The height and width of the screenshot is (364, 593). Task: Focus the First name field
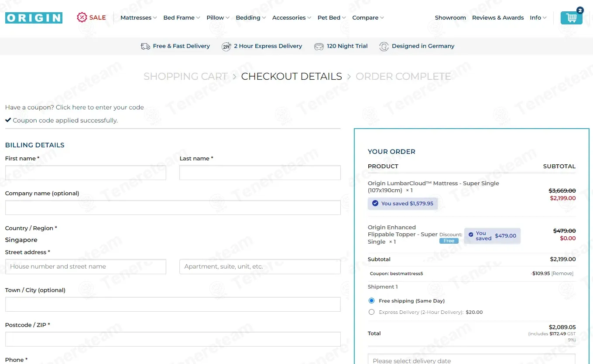[86, 173]
